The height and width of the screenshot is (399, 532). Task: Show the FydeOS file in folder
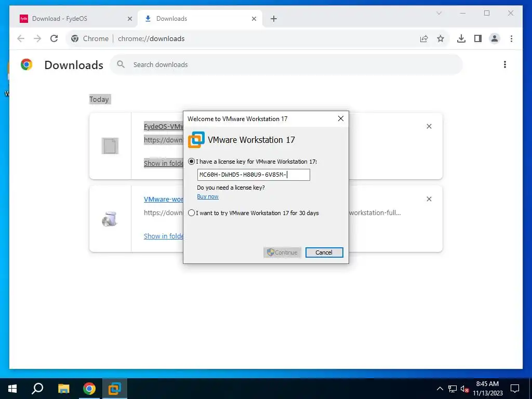[x=164, y=163]
